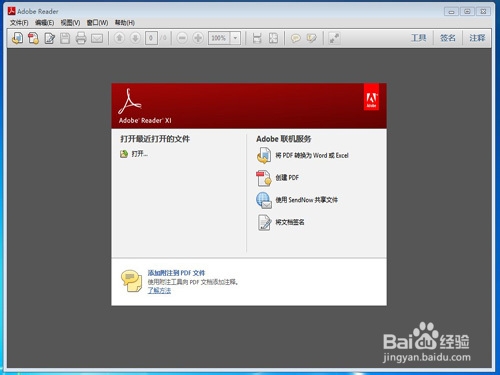Open the zoom percentage dropdown arrow
This screenshot has height=375, width=500.
235,38
